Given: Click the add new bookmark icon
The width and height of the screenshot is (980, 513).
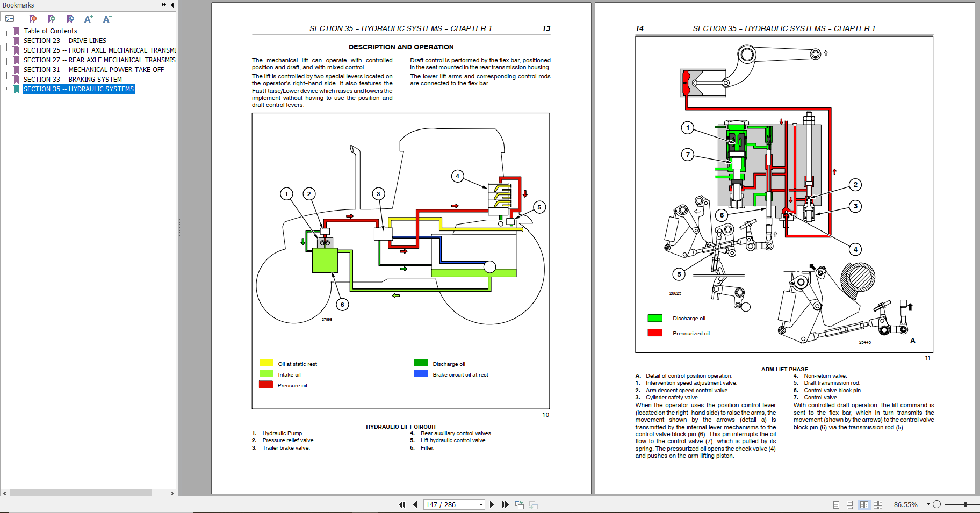Looking at the screenshot, I should click(52, 19).
